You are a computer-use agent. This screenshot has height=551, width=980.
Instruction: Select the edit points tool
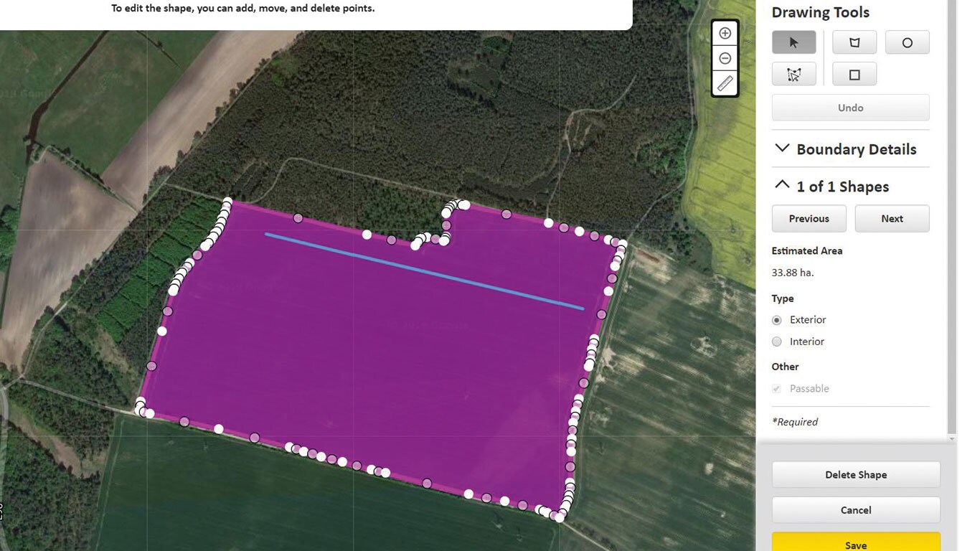coord(793,75)
